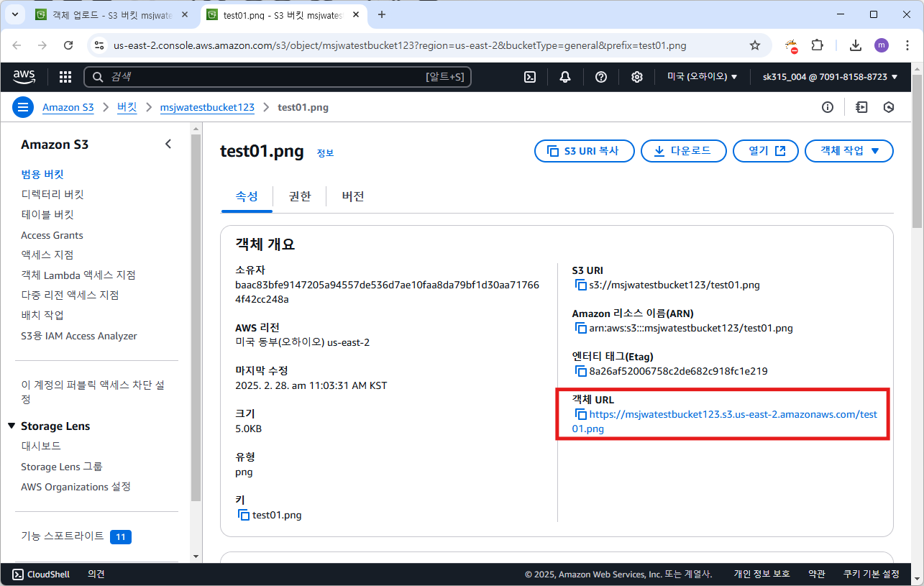This screenshot has height=586, width=924.
Task: Open the notifications bell
Action: [565, 77]
